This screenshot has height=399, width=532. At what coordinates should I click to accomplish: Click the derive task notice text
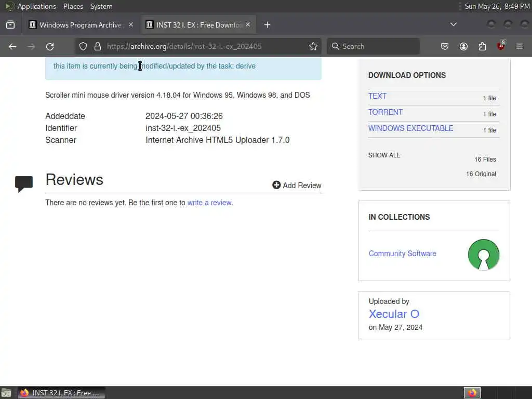pos(154,66)
